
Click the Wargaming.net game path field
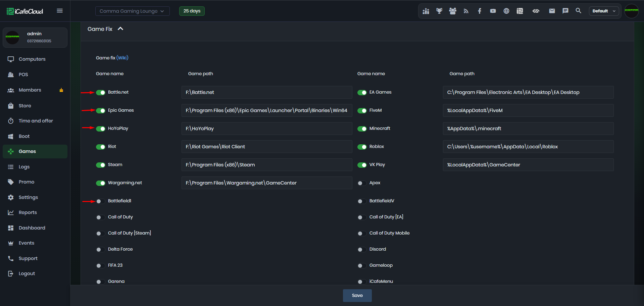267,183
